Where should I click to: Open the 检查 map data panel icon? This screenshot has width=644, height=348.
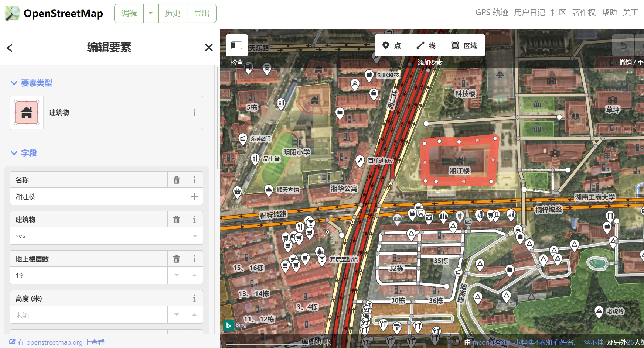(x=236, y=45)
